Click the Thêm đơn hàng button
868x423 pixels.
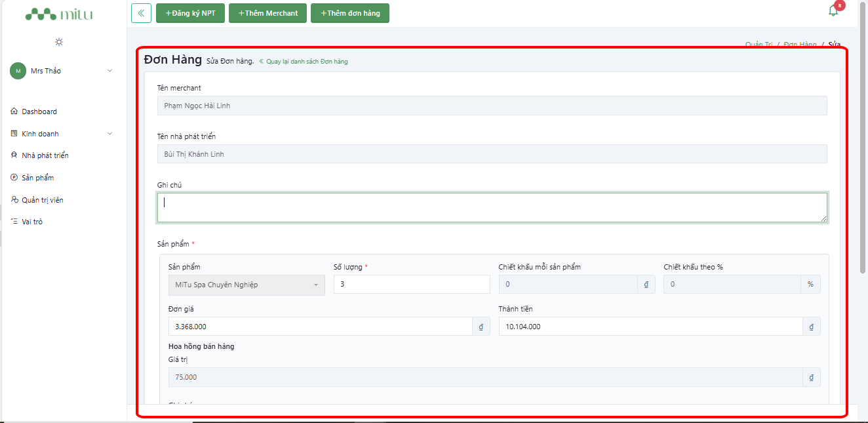(350, 13)
